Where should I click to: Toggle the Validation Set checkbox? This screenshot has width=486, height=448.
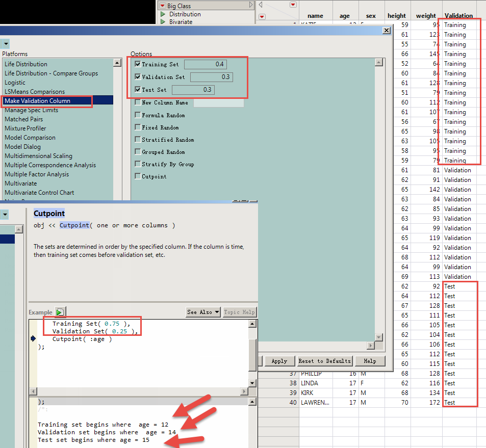pyautogui.click(x=138, y=76)
